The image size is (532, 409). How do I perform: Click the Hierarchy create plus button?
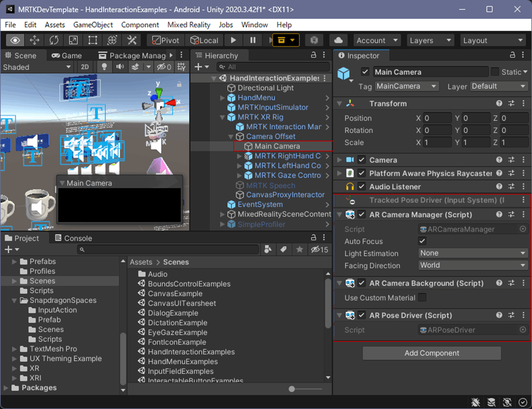tap(202, 67)
